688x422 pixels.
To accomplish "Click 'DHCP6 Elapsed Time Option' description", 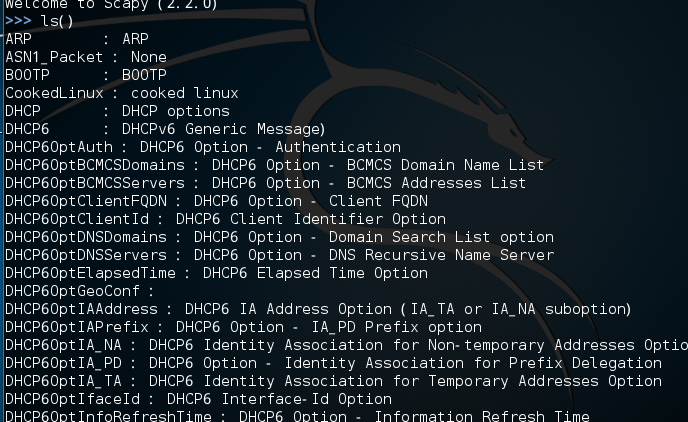I will pos(315,273).
